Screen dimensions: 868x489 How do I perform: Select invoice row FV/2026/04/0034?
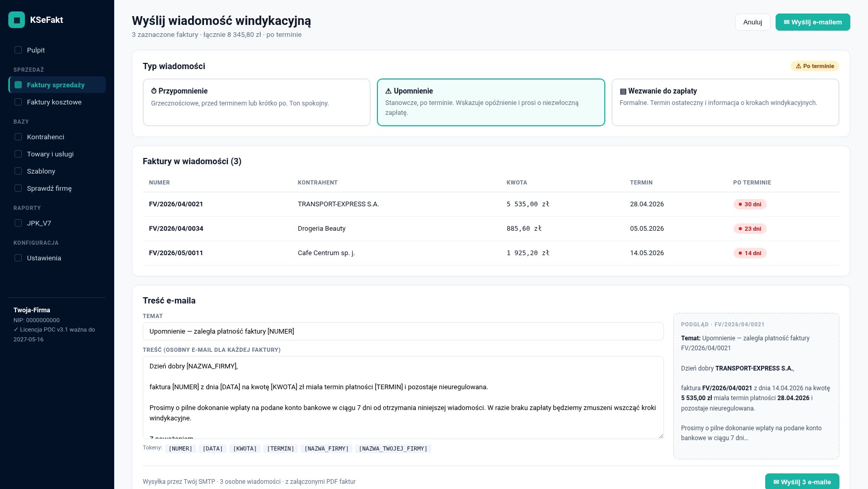(x=491, y=229)
